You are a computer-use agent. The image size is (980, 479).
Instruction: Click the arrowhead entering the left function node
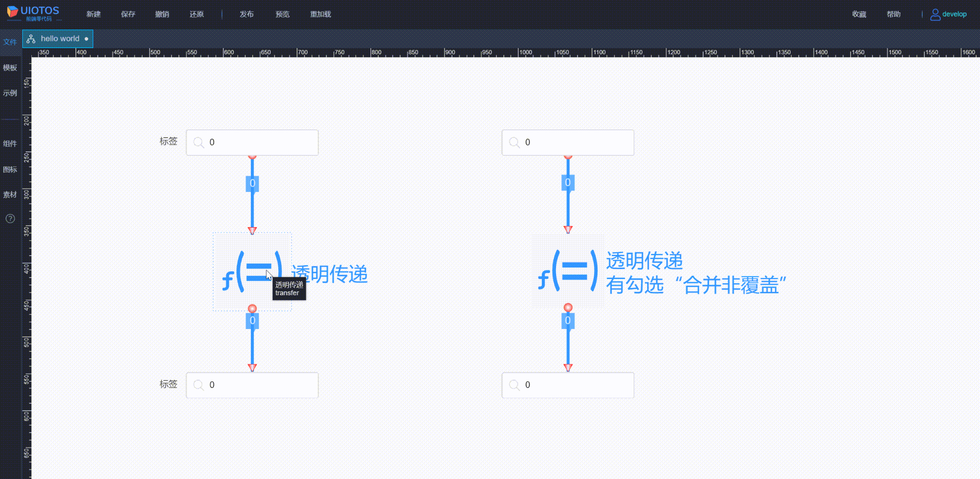coord(252,230)
